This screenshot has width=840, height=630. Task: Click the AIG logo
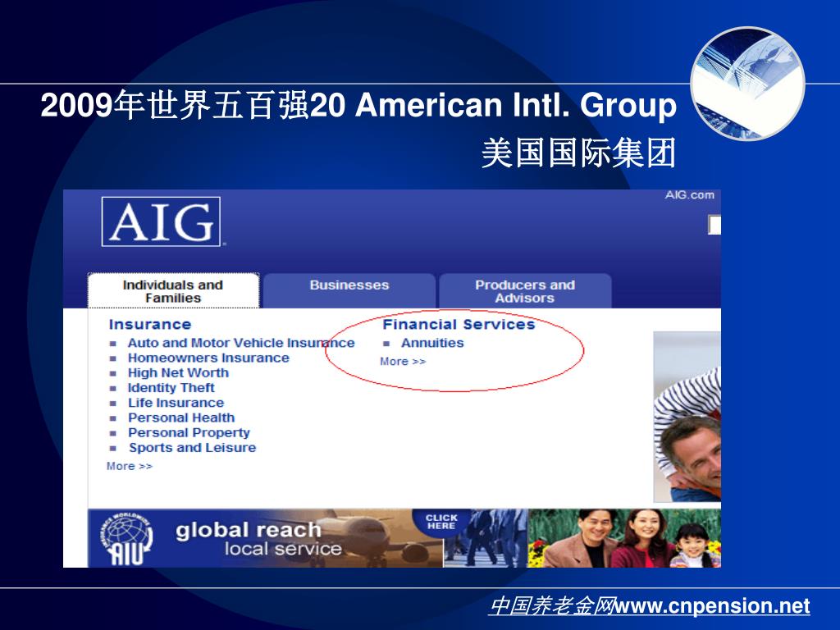coord(161,221)
